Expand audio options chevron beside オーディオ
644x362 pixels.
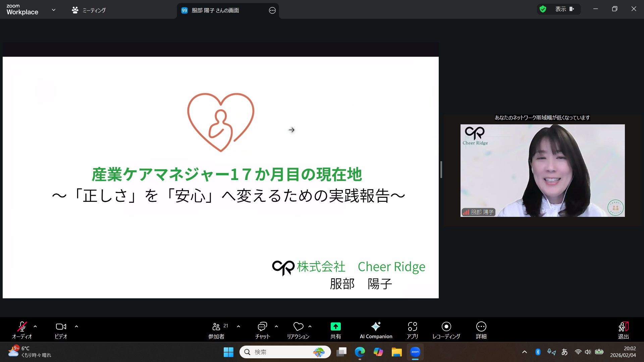[x=35, y=326]
